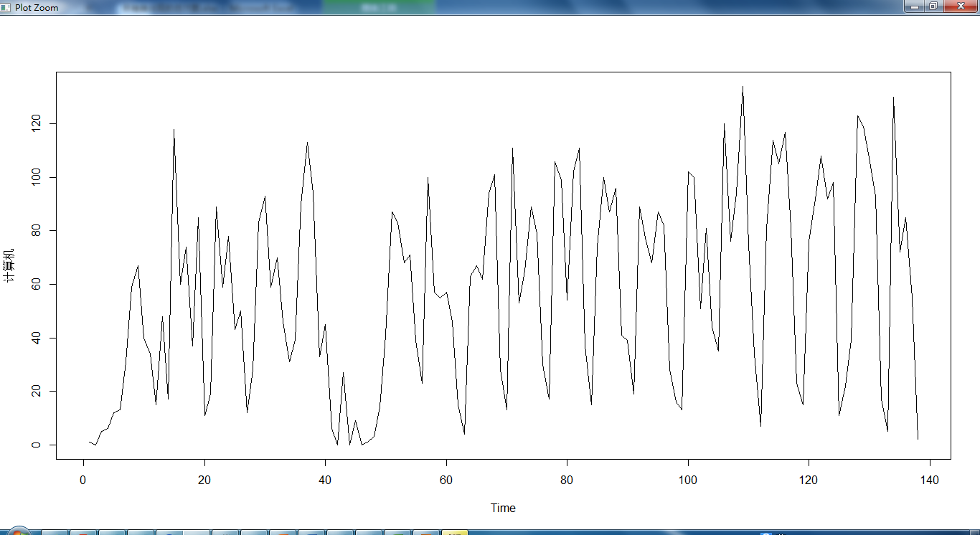Select the x-axis tick label "40"
This screenshot has width=980, height=535.
click(x=325, y=479)
